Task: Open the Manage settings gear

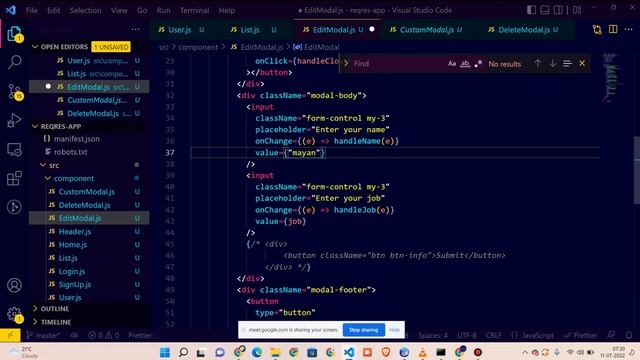Action: [x=14, y=314]
